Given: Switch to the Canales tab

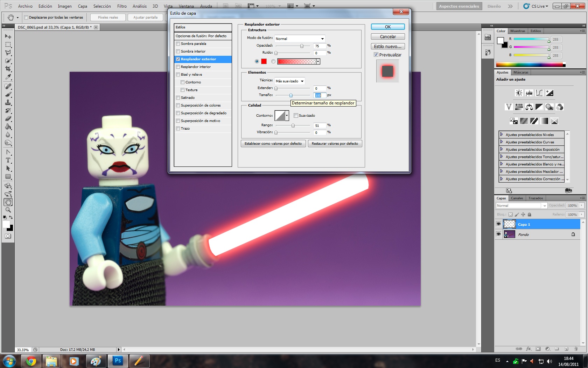Looking at the screenshot, I should [517, 198].
